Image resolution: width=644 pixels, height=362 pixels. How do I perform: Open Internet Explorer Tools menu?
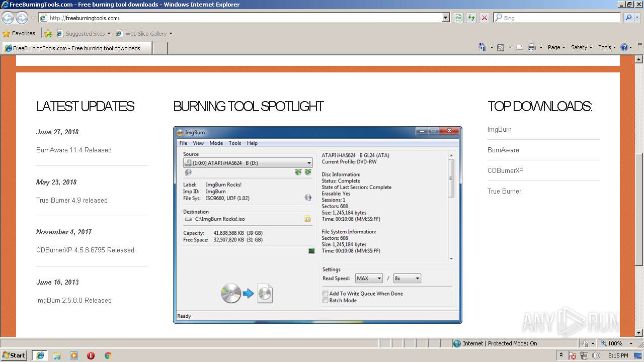pyautogui.click(x=607, y=47)
